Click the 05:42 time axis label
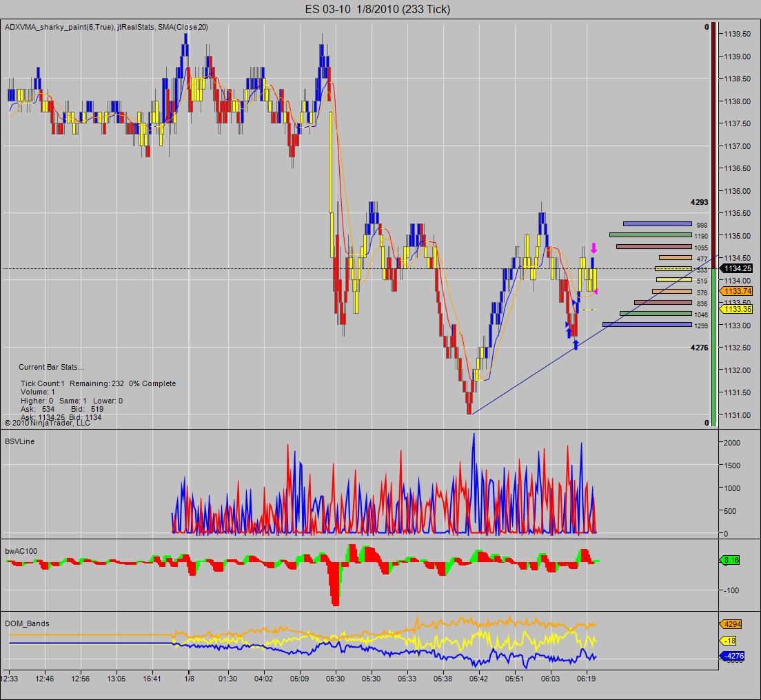 pos(478,679)
